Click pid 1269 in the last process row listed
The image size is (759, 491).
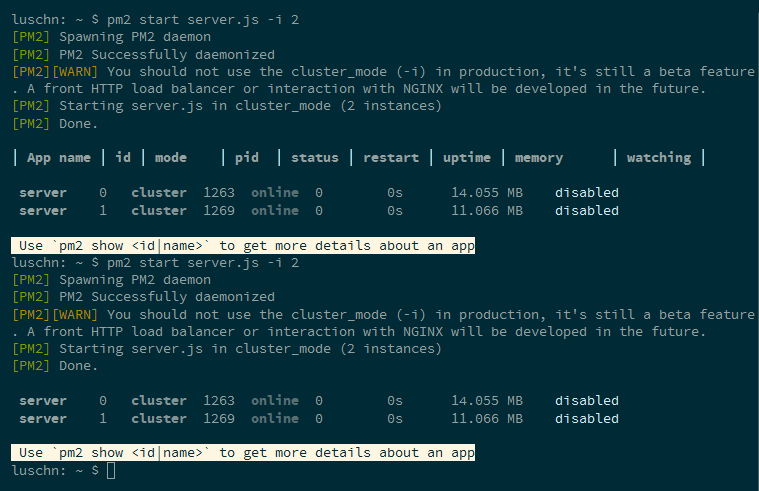click(219, 419)
